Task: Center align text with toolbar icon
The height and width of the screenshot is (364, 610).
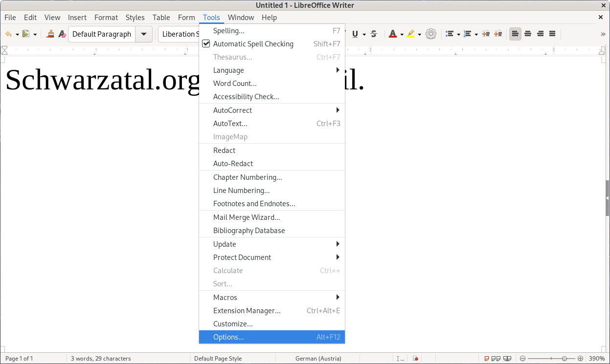Action: [x=528, y=34]
